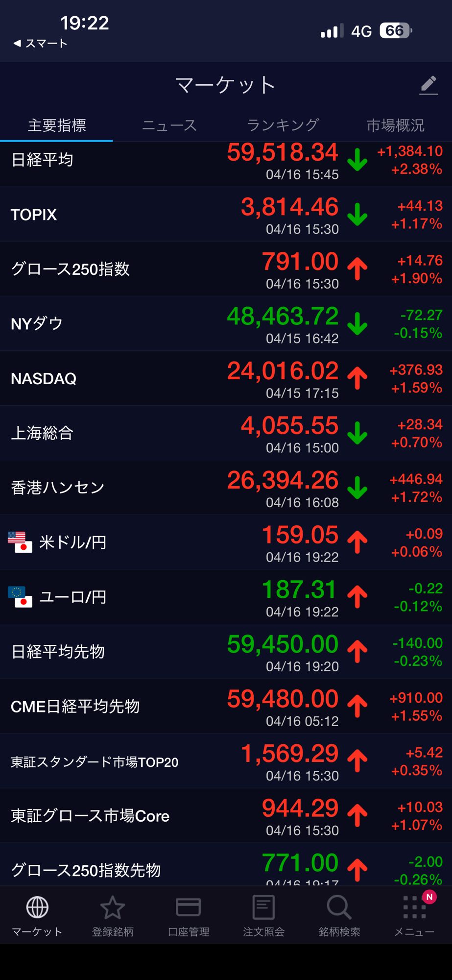Screen dimensions: 452x980
Task: Open the メニュー grid icon
Action: pos(414,907)
